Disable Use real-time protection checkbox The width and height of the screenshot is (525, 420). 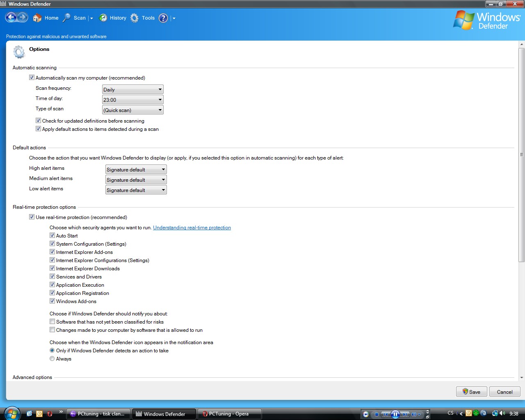pyautogui.click(x=32, y=217)
